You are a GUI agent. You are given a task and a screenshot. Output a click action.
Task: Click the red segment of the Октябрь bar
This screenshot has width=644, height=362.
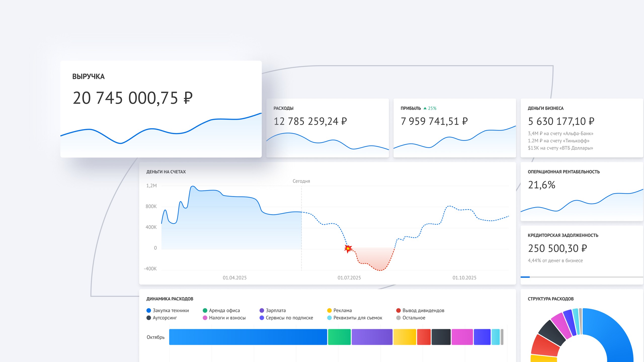424,337
